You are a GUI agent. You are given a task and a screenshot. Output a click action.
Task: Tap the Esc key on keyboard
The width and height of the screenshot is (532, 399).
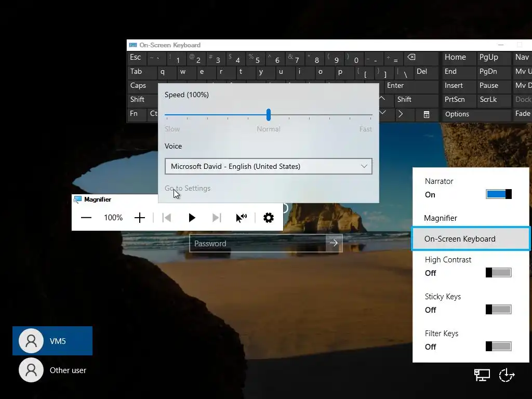(137, 58)
